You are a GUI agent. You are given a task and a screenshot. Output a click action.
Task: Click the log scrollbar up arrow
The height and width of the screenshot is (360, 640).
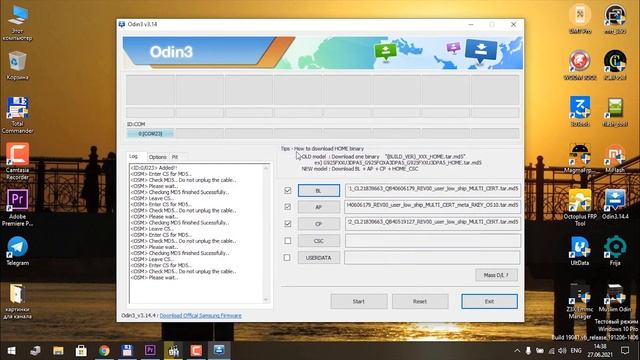tap(266, 168)
